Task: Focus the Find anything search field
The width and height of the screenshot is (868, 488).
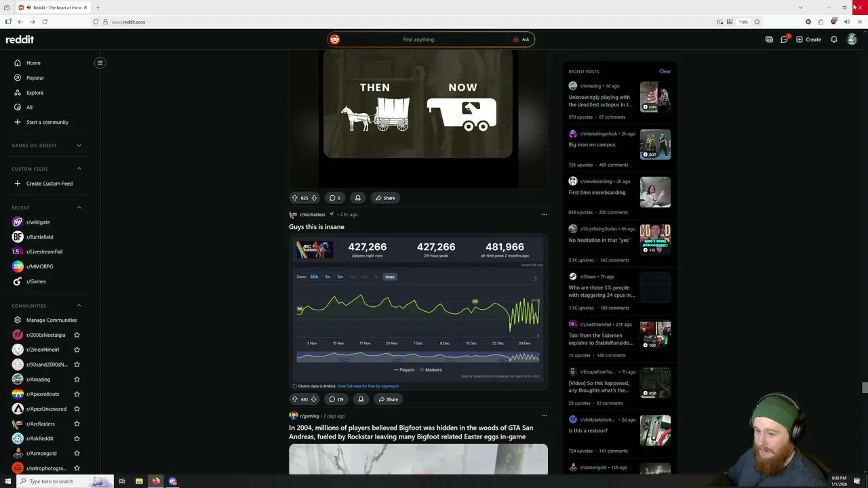Action: pos(418,39)
